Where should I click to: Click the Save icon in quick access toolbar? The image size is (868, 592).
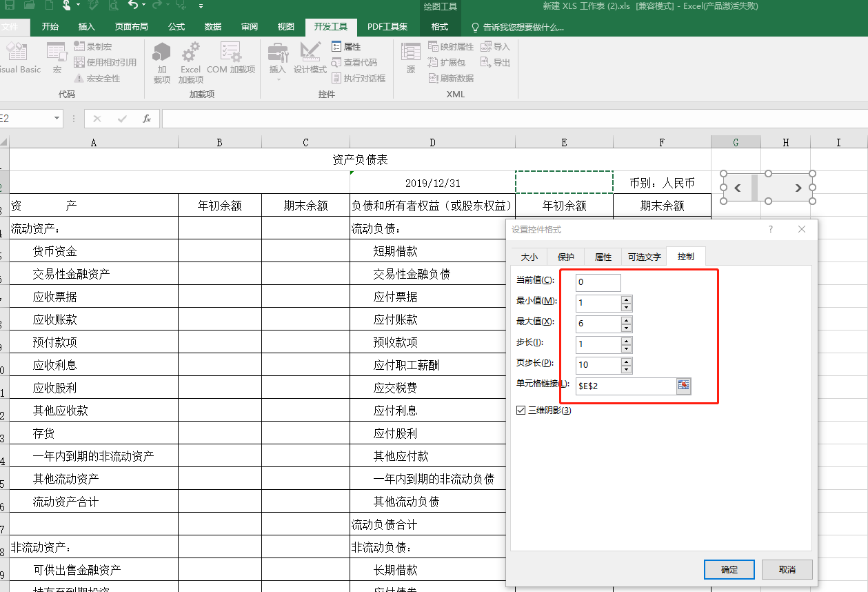coord(10,6)
